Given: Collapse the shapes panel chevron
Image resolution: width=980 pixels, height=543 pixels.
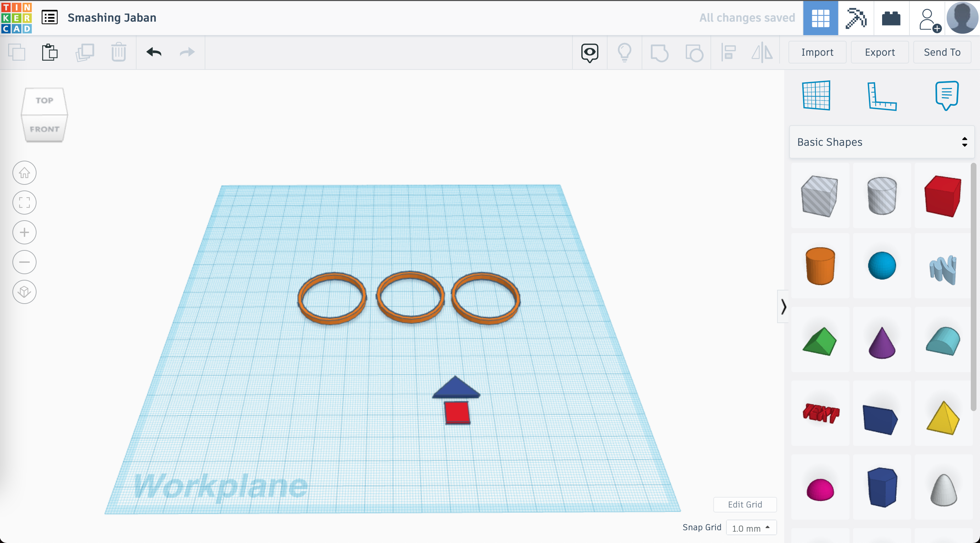Looking at the screenshot, I should [783, 306].
